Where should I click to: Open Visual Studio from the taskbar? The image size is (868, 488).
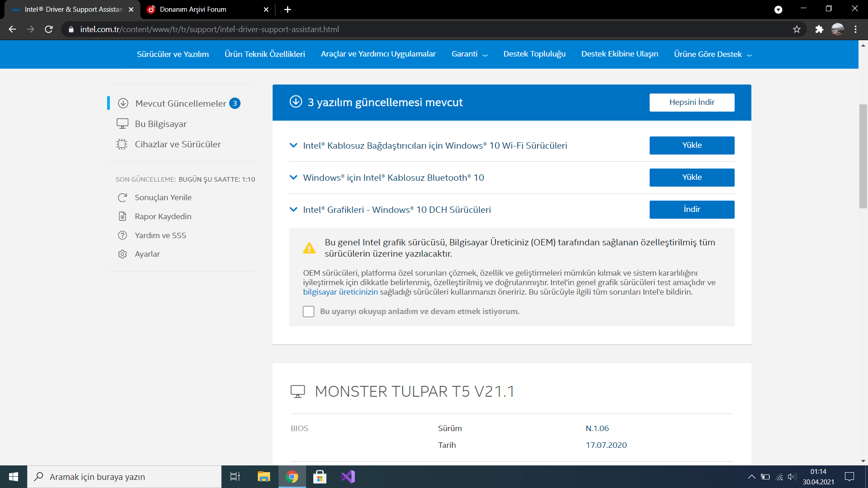click(x=348, y=477)
